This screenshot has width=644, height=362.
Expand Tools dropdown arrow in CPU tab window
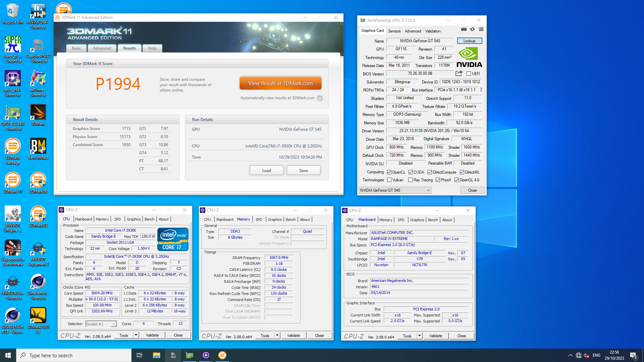pos(136,335)
